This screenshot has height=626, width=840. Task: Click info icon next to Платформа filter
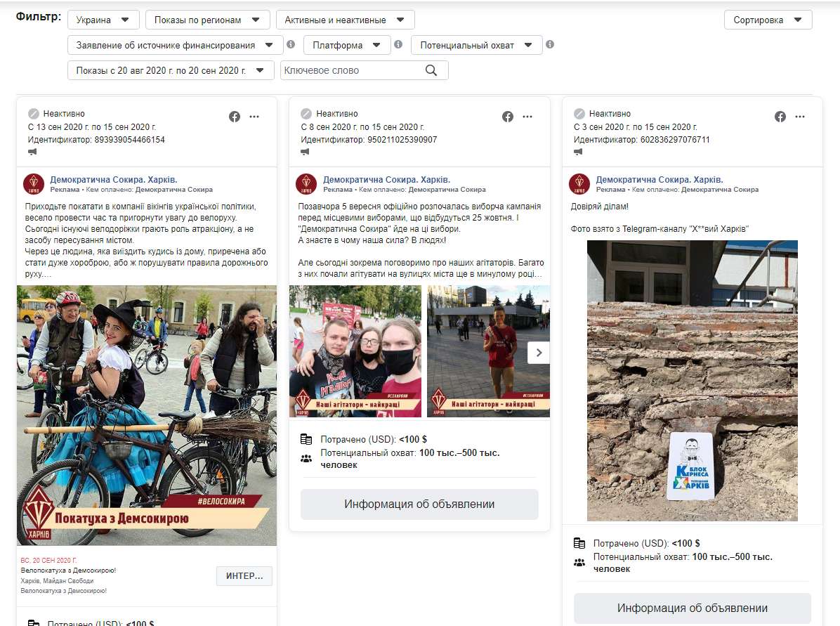point(398,45)
